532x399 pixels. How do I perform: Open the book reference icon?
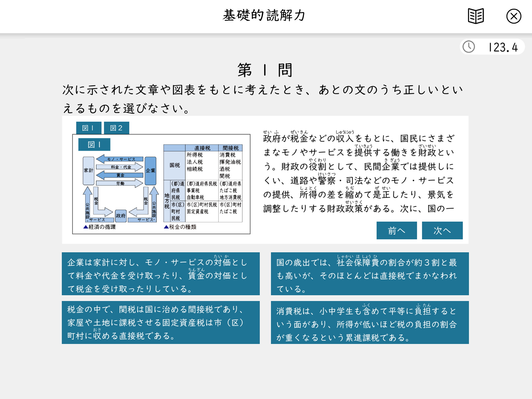(476, 16)
